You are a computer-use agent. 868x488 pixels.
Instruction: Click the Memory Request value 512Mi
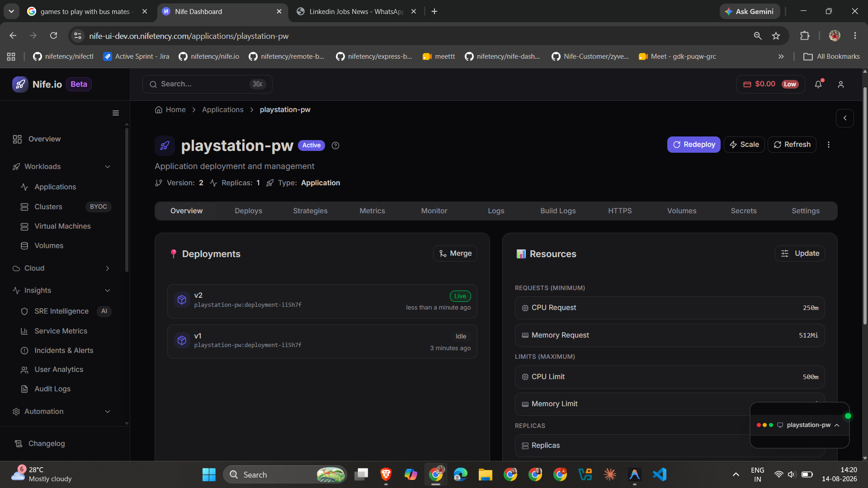[808, 335]
